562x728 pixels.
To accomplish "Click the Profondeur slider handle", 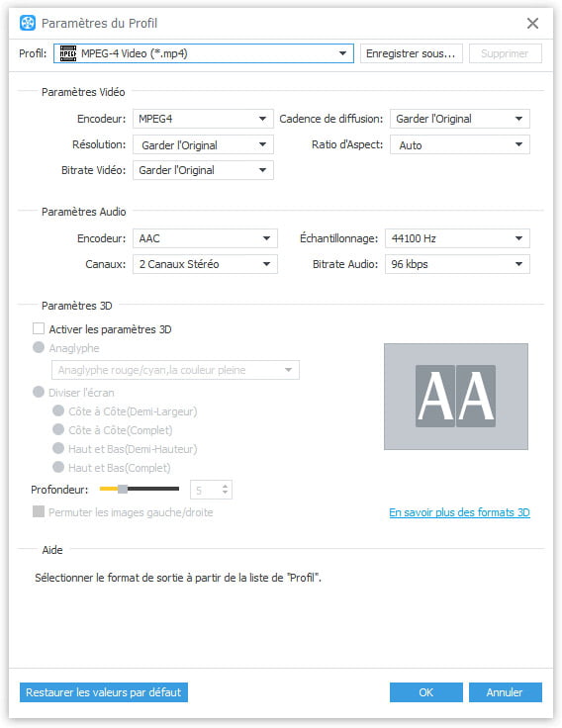I will 123,489.
